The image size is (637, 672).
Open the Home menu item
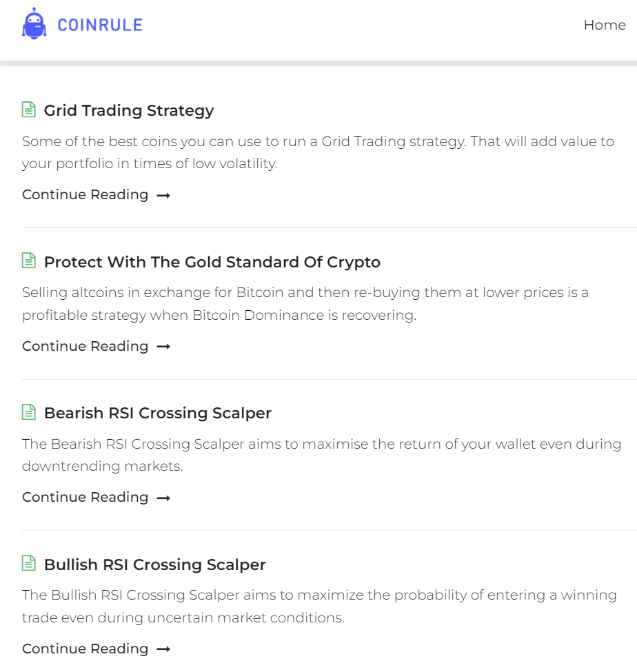(605, 25)
